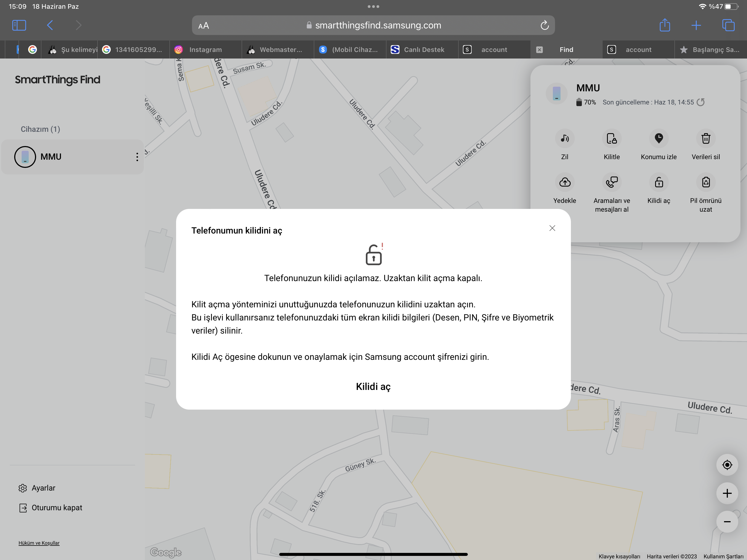This screenshot has width=747, height=560.
Task: Switch to the Webmaster tab
Action: coord(278,50)
